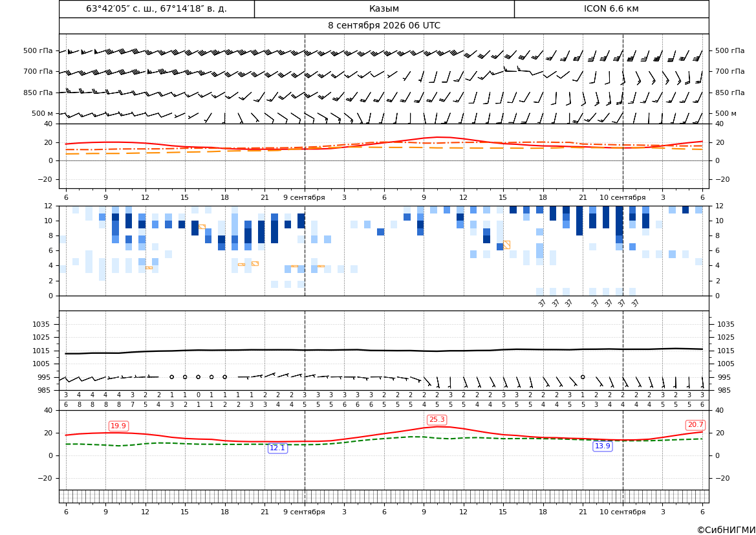Click the left 500 м level label

43,113
